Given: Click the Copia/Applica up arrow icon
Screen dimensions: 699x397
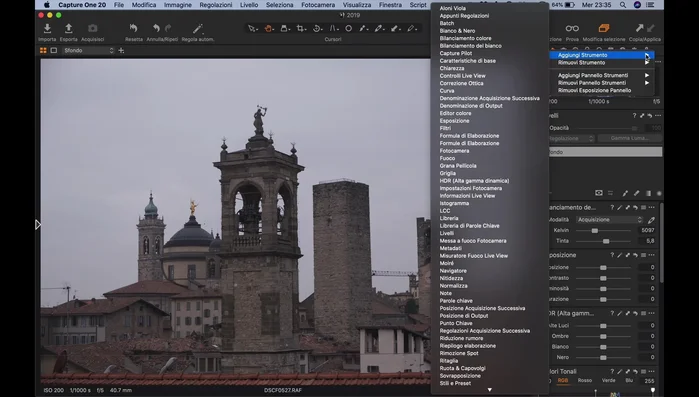Looking at the screenshot, I should (639, 28).
